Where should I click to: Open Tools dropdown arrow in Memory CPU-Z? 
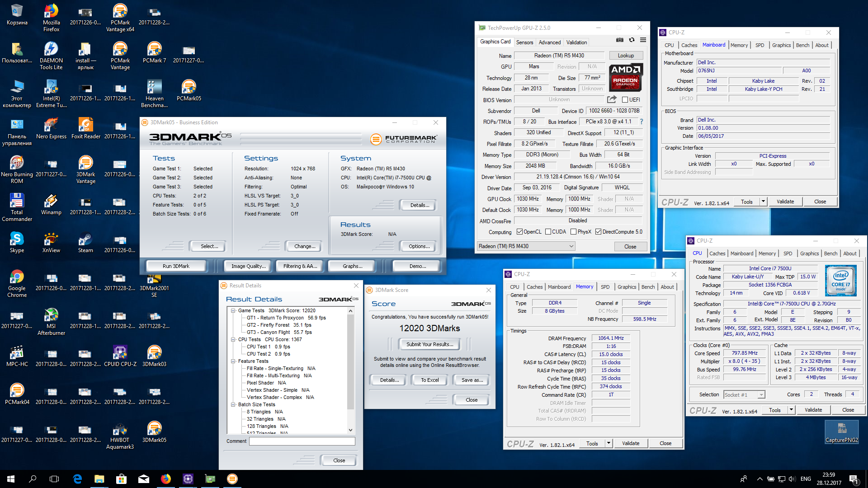point(609,443)
